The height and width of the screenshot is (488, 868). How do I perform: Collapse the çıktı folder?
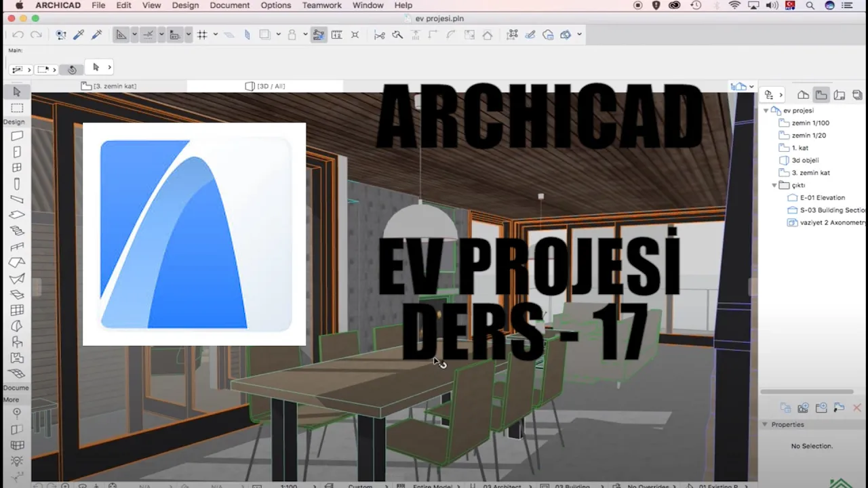[774, 185]
